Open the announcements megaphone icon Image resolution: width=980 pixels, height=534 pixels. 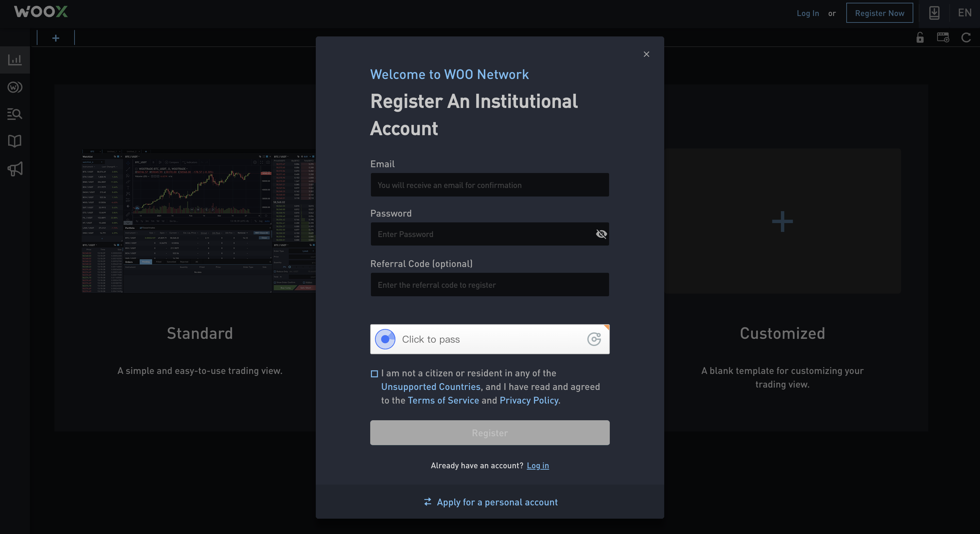pos(15,169)
